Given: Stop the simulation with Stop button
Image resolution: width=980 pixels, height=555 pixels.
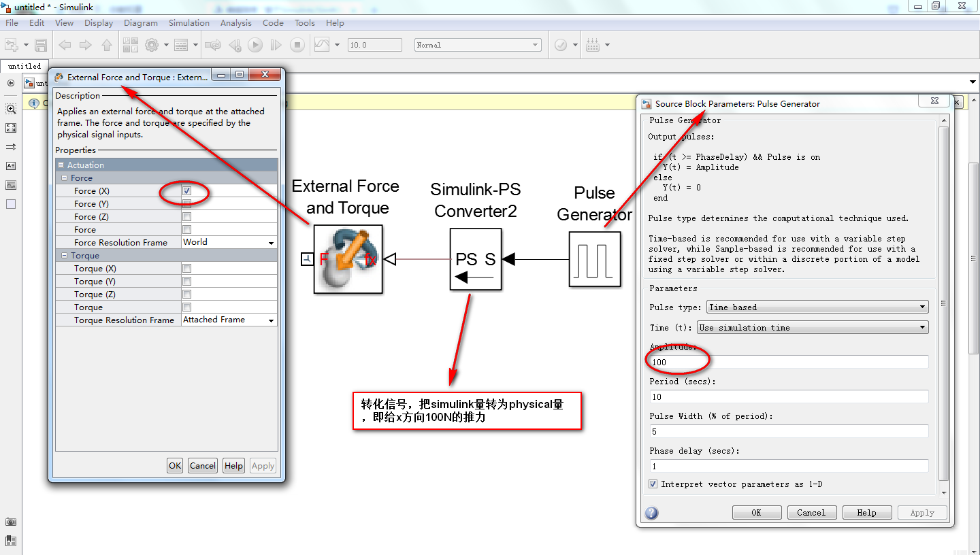Looking at the screenshot, I should coord(297,45).
